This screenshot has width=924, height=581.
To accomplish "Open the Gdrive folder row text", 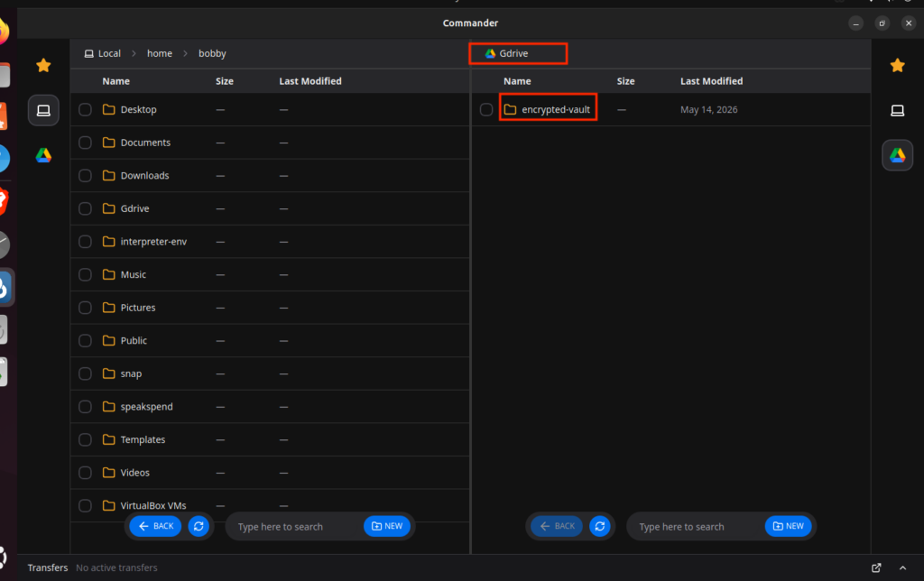I will tap(135, 208).
